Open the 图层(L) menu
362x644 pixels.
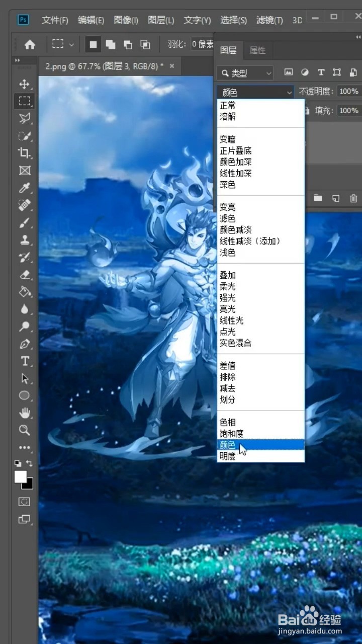point(161,20)
